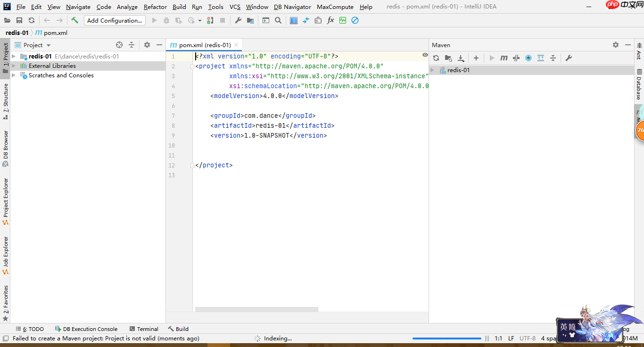The width and height of the screenshot is (644, 347).
Task: Collapse all nodes in Maven panel
Action: point(553,58)
